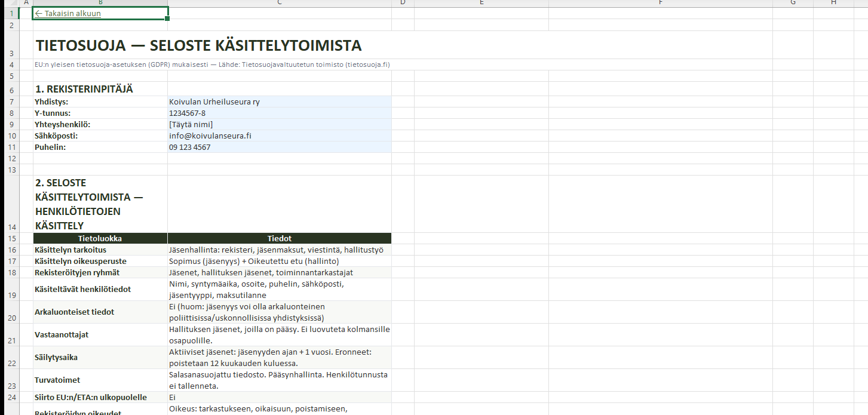The width and height of the screenshot is (868, 415).
Task: Select the Y-tunnus value 1234567-8 cell
Action: point(279,113)
